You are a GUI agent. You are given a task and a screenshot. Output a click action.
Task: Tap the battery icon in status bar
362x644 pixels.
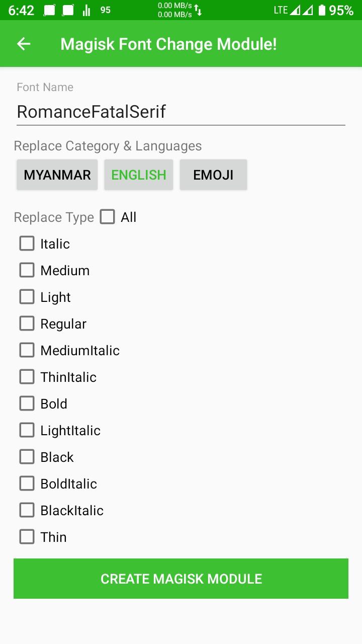(x=322, y=10)
